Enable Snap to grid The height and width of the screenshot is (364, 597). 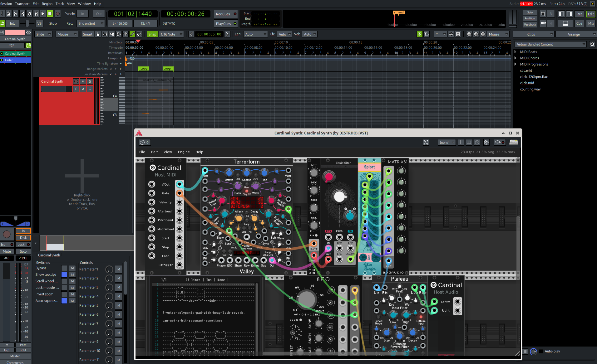click(152, 34)
